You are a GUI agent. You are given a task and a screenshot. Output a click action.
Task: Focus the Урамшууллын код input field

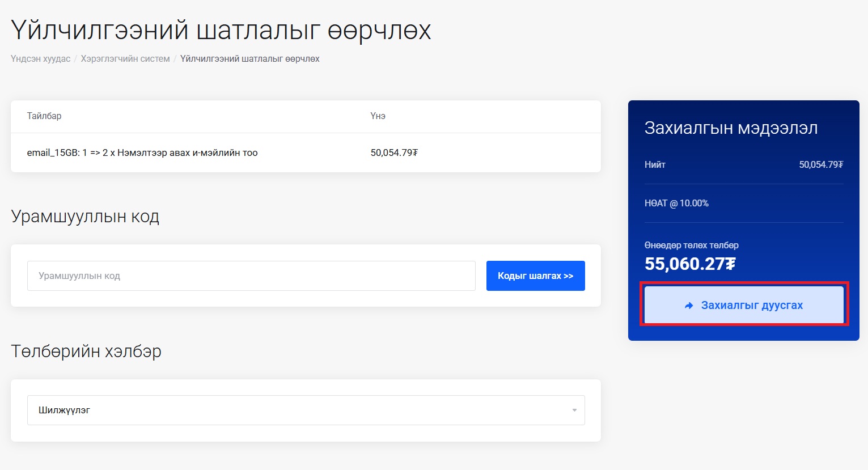[251, 276]
